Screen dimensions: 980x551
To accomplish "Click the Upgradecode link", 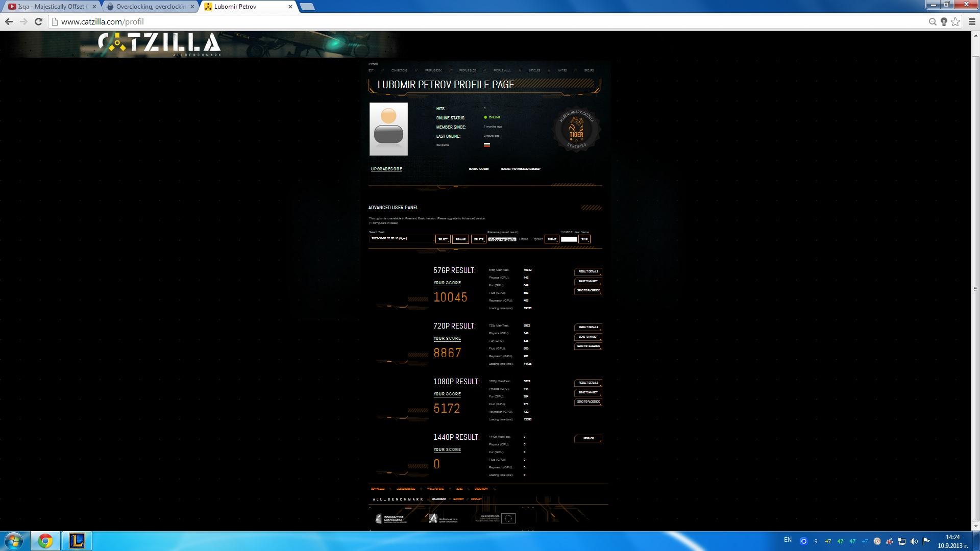I will pyautogui.click(x=386, y=169).
